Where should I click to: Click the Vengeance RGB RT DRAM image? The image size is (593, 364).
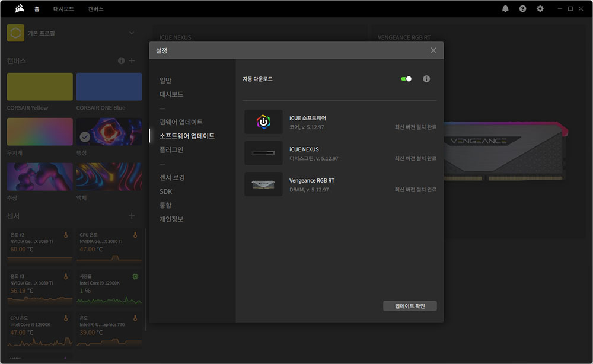click(x=263, y=184)
